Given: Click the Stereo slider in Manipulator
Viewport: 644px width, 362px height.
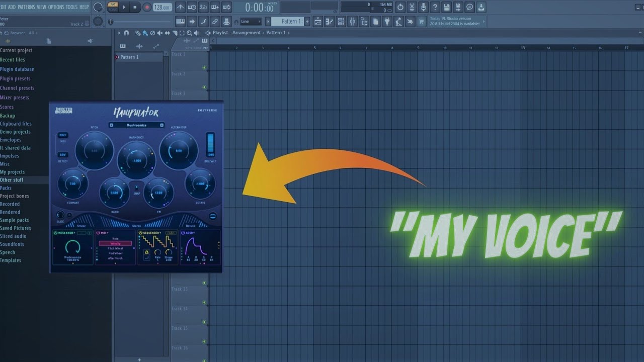Looking at the screenshot, I should pyautogui.click(x=136, y=221).
